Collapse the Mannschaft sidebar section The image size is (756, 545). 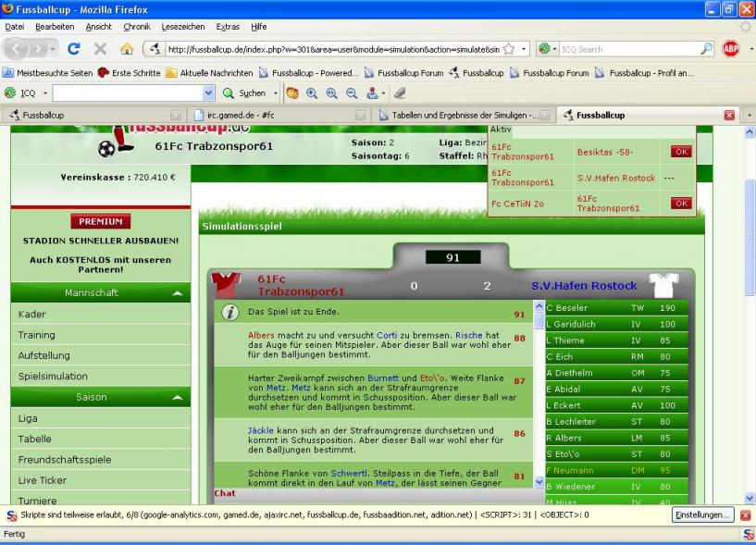coord(176,293)
